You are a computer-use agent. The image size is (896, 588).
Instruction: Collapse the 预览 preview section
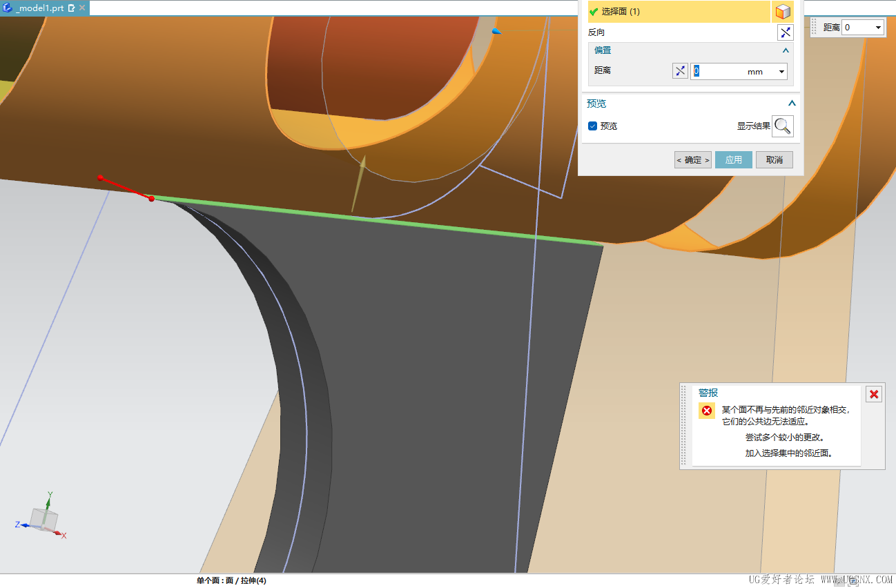click(792, 104)
